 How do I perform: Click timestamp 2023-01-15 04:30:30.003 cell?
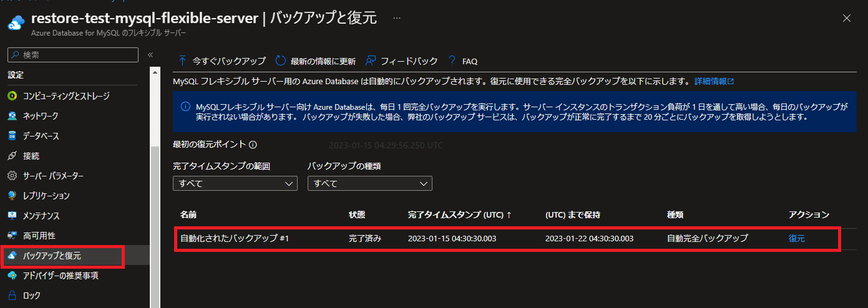pyautogui.click(x=452, y=238)
